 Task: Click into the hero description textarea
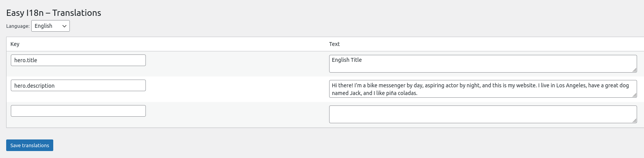point(482,89)
